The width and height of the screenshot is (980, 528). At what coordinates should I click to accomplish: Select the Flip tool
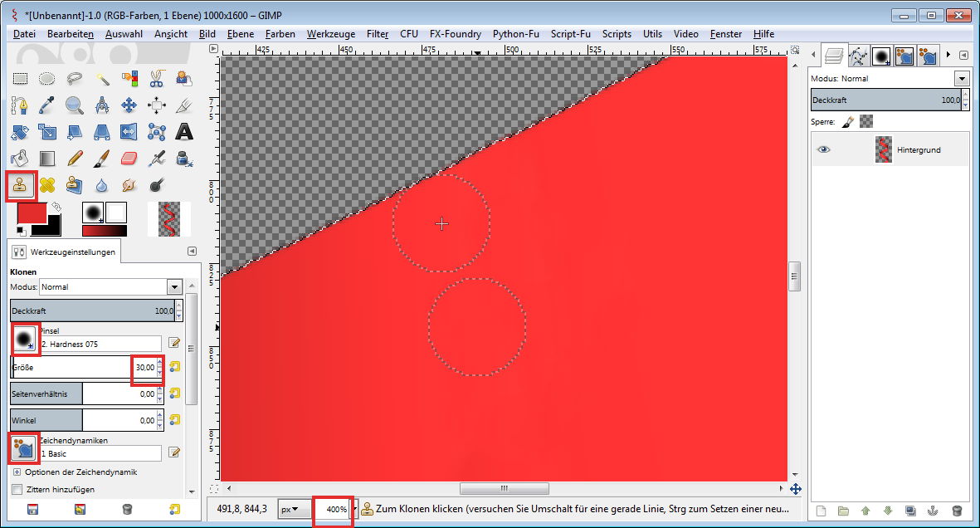(x=129, y=132)
